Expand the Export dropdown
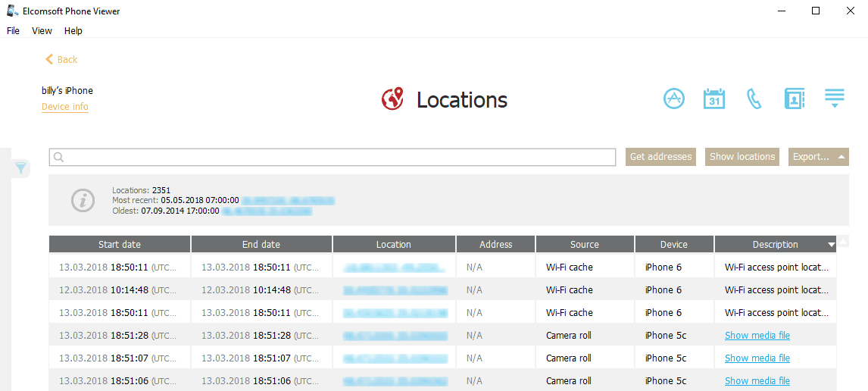 tap(818, 157)
